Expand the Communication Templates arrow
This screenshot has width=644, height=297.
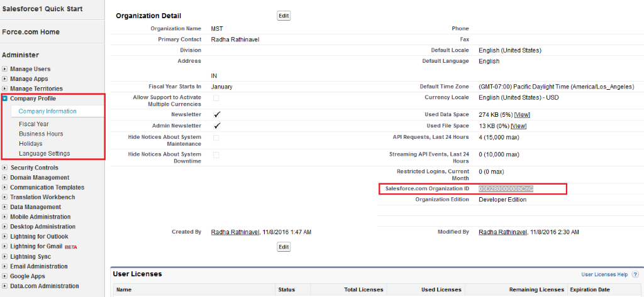5,188
